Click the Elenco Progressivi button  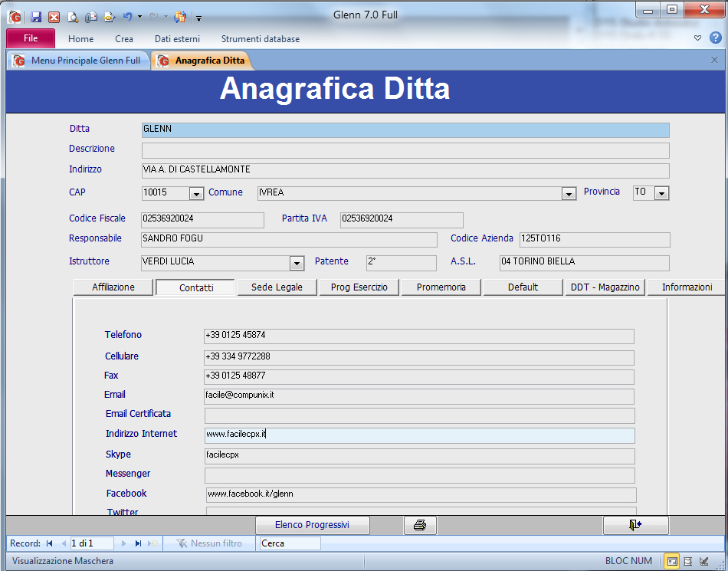[312, 525]
